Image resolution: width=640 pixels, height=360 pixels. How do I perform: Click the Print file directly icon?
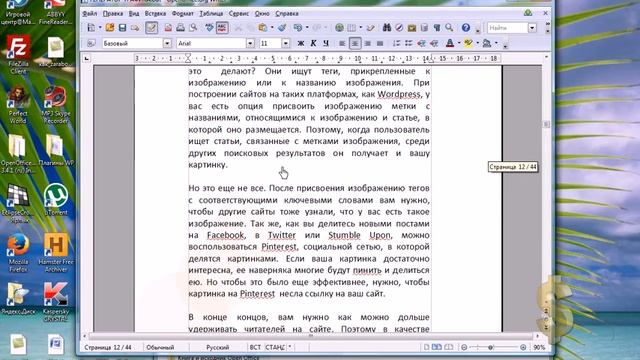(x=180, y=28)
